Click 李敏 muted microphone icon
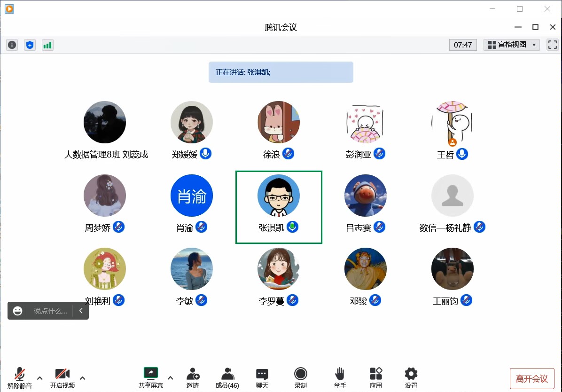Viewport: 562px width, 392px height. point(202,300)
